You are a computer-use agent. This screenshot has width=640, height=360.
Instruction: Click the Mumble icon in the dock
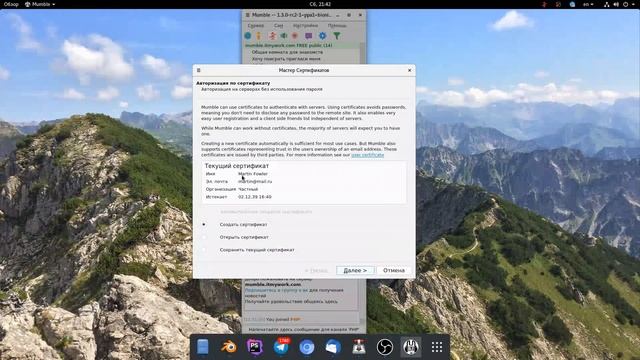tap(411, 347)
